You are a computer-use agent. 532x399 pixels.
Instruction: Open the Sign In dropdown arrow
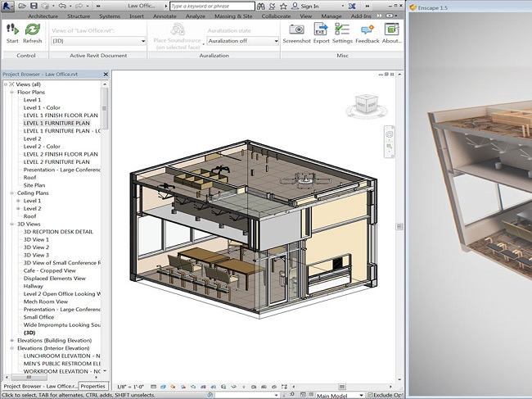(342, 6)
